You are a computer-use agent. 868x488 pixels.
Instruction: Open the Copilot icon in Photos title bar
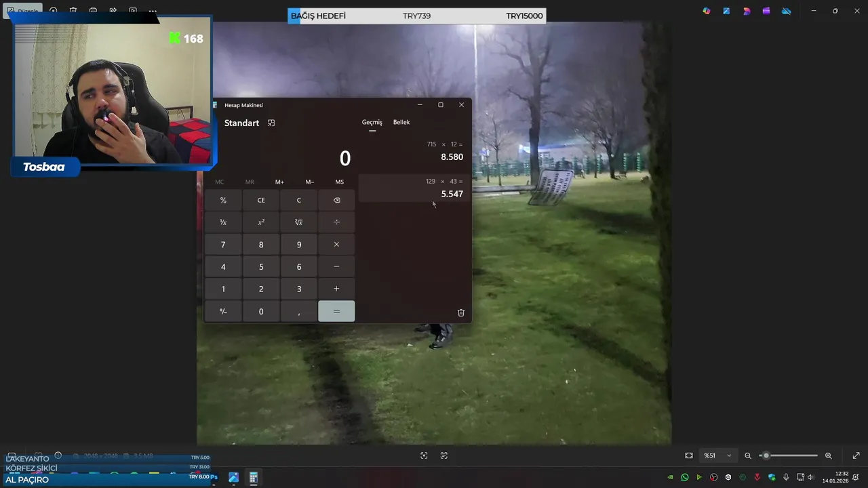point(707,11)
